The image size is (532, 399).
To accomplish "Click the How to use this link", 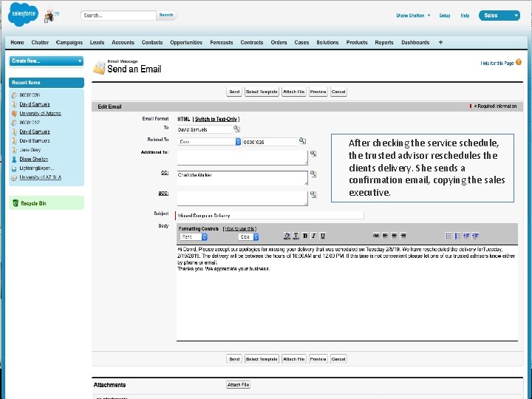I will point(240,229).
